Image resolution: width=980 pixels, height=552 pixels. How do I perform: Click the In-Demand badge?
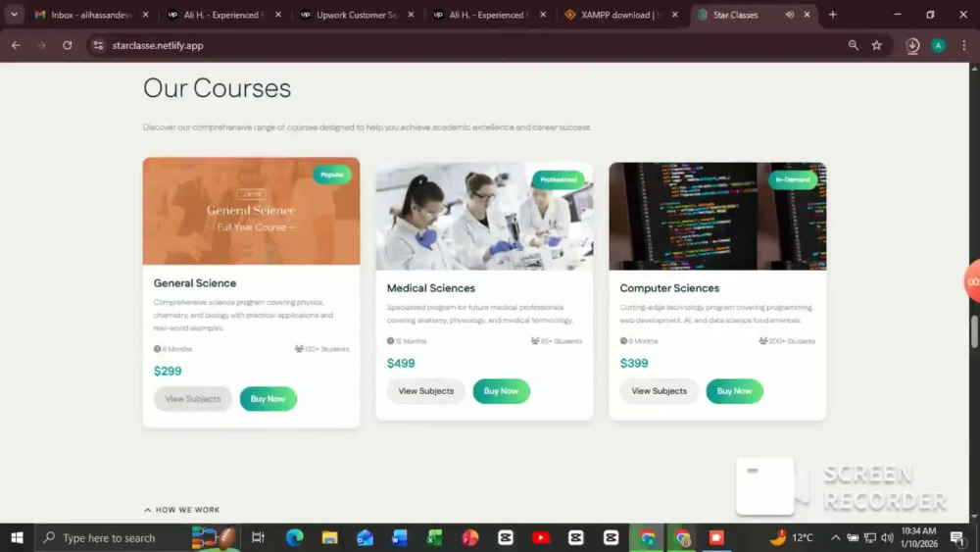click(793, 180)
